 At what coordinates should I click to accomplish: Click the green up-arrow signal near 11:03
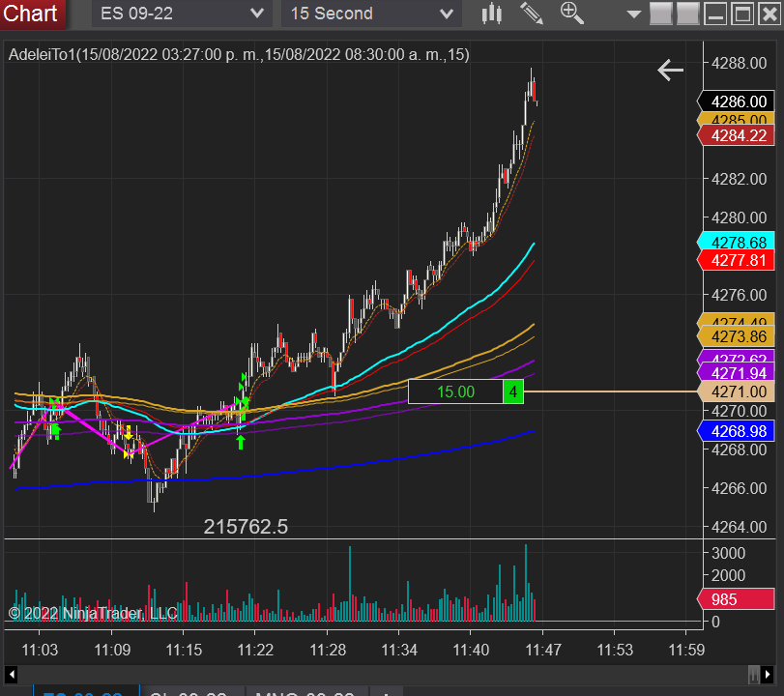click(56, 431)
